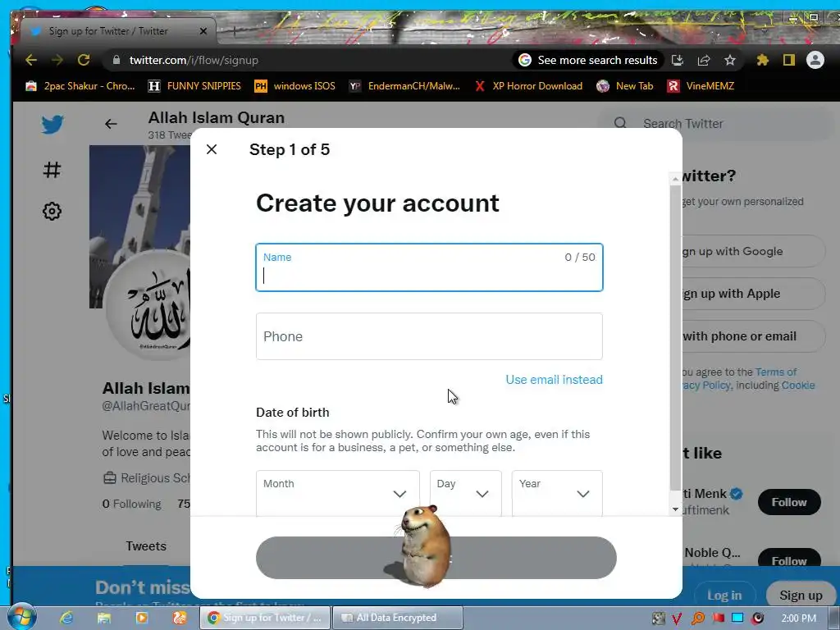Open the Year dropdown
Image resolution: width=840 pixels, height=630 pixels.
(x=557, y=493)
